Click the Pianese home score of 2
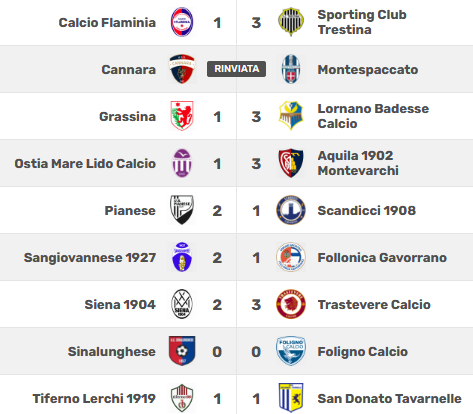This screenshot has width=473, height=414. click(x=217, y=211)
